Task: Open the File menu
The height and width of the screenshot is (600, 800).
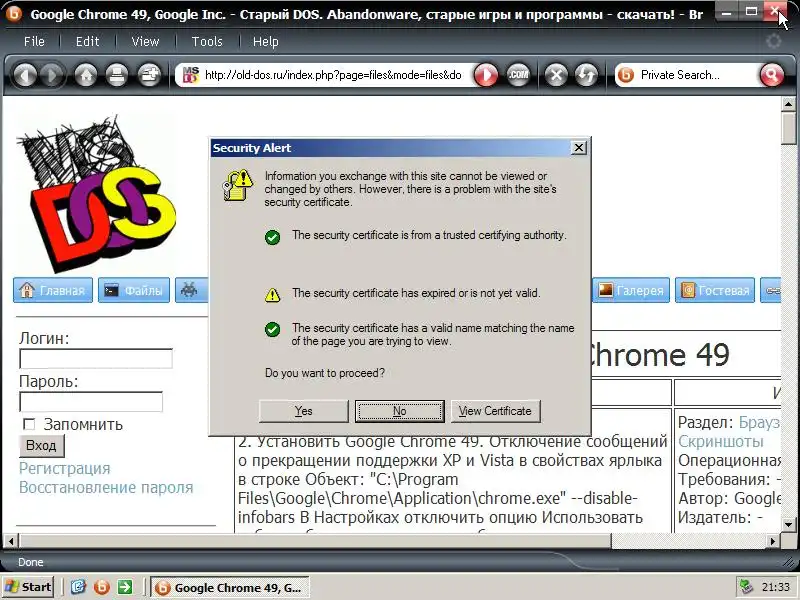Action: tap(34, 41)
